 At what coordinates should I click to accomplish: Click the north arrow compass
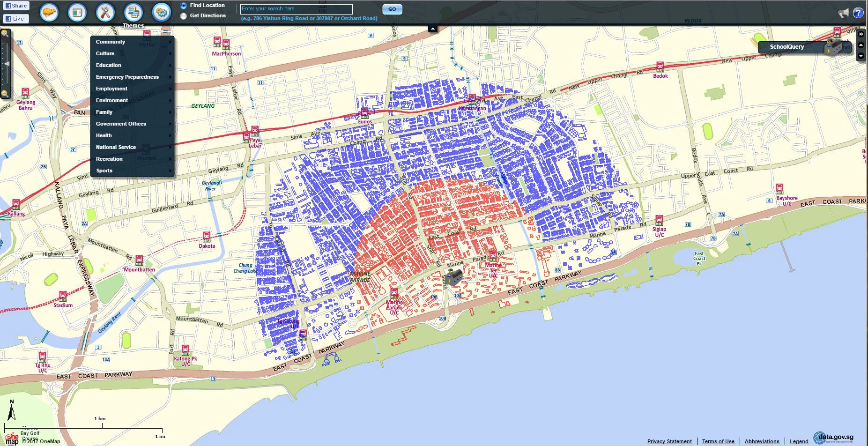[x=12, y=410]
